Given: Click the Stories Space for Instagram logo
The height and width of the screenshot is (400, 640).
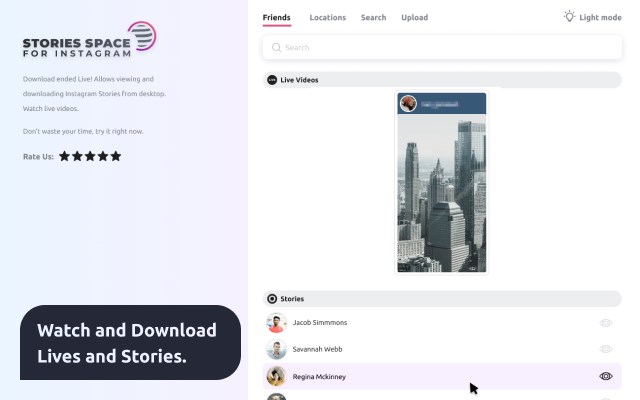Looking at the screenshot, I should coord(89,40).
